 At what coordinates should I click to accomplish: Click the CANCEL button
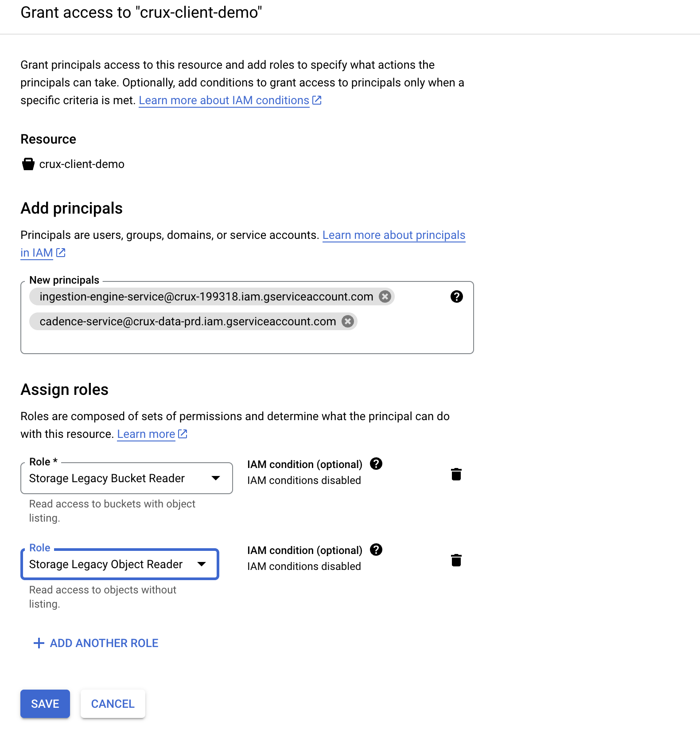coord(113,704)
